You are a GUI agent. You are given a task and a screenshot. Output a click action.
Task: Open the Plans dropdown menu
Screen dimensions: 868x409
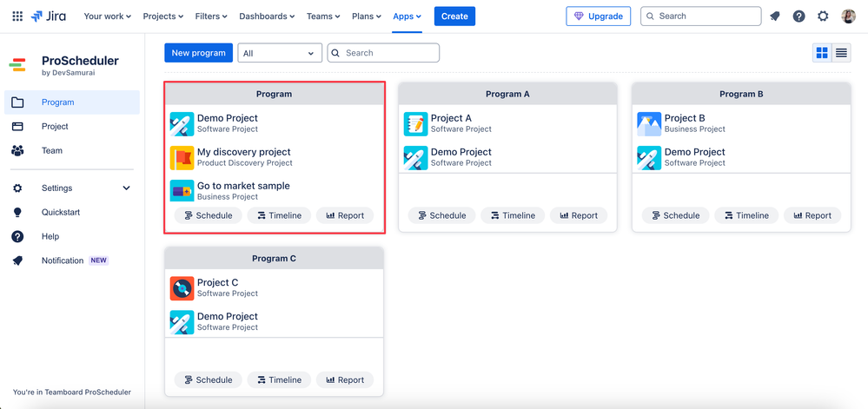tap(367, 16)
